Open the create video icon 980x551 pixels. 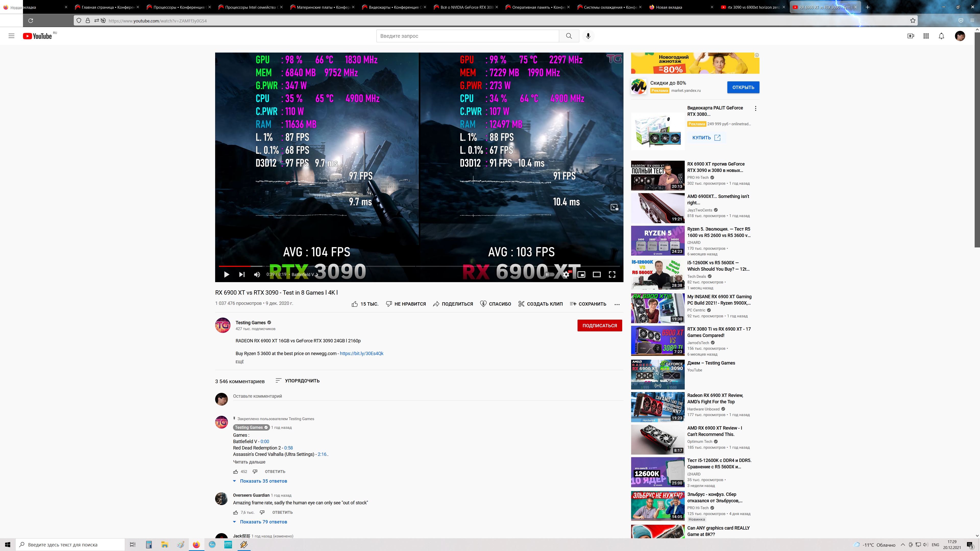[911, 36]
